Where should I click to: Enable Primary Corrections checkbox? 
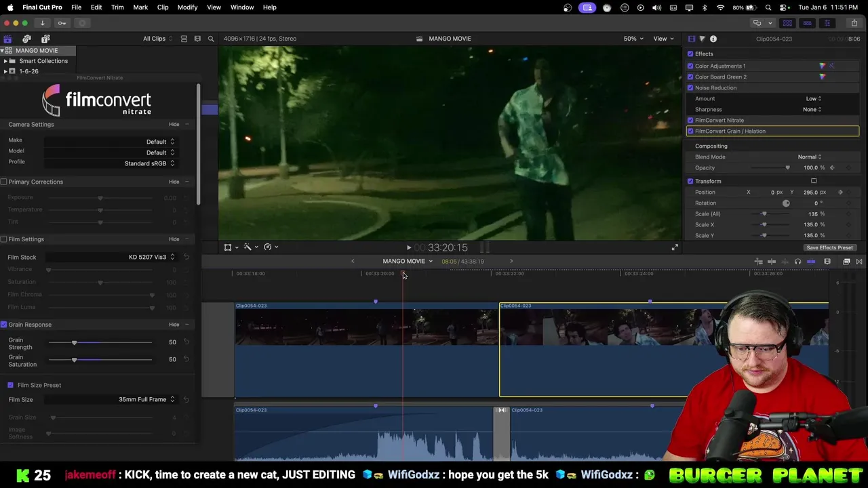pos(4,182)
